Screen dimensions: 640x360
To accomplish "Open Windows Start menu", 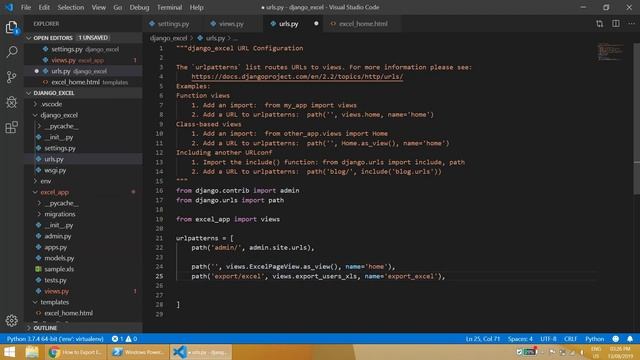I will coord(9,352).
